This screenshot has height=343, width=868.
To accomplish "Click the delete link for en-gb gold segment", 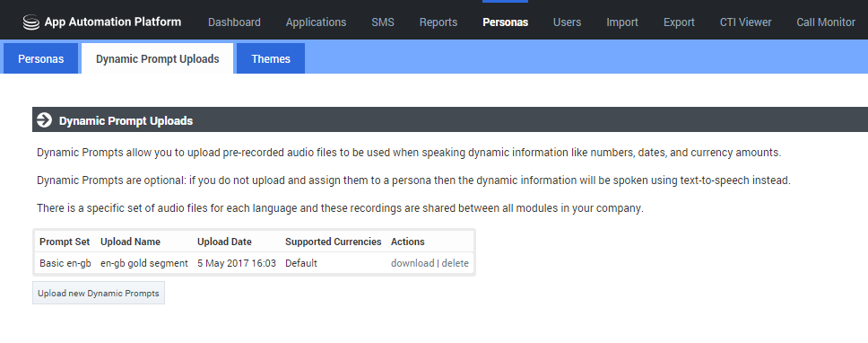I will [455, 263].
